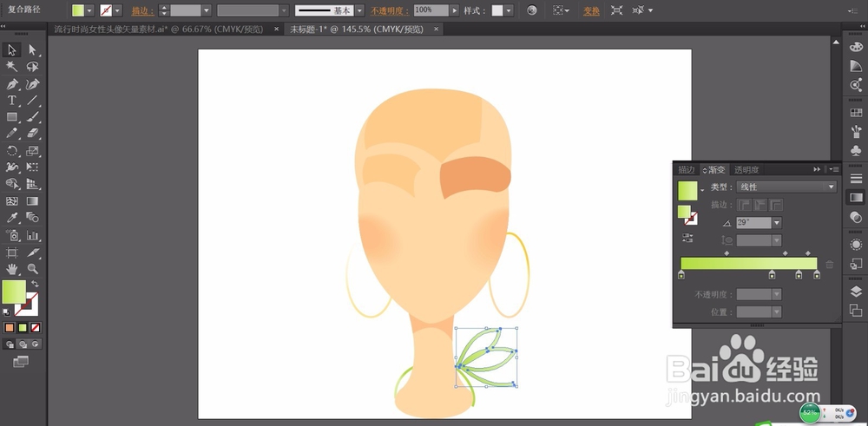Enable Draw Normal mode
Screen dimensions: 868x426
10,344
